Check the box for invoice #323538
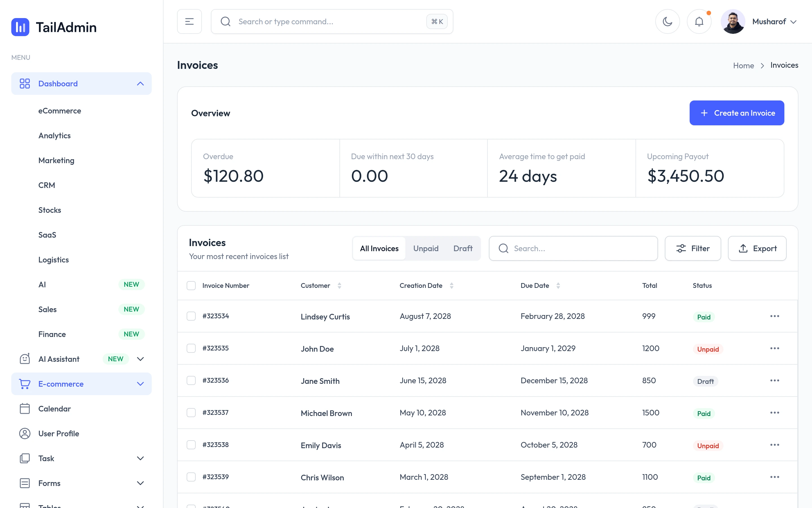The image size is (812, 508). point(191,445)
